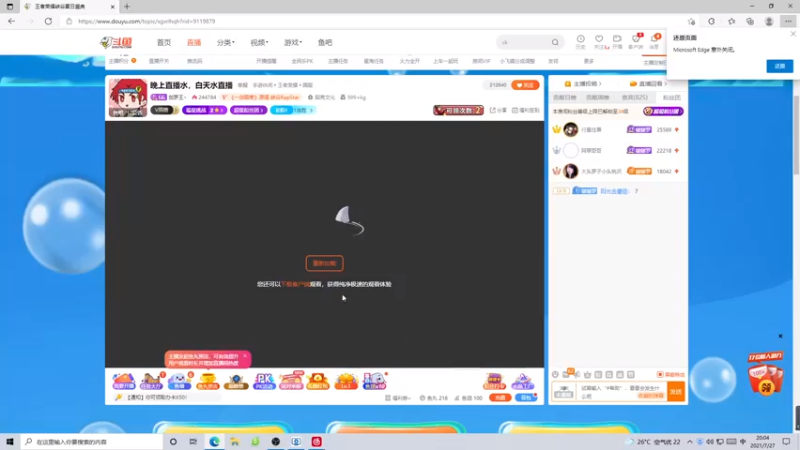Viewport: 800px width, 450px height.
Task: Open purple 超级粉丝团 pill in fan panel
Action: tap(663, 111)
